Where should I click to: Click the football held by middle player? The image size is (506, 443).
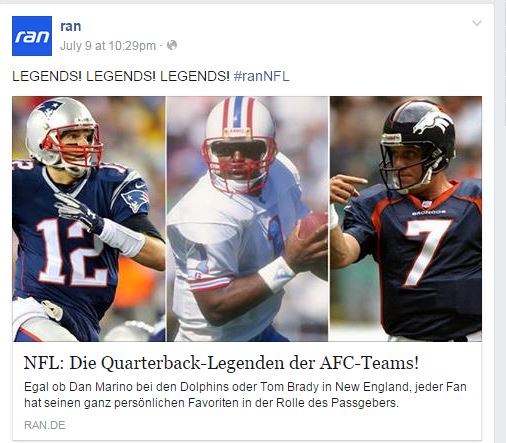click(313, 226)
